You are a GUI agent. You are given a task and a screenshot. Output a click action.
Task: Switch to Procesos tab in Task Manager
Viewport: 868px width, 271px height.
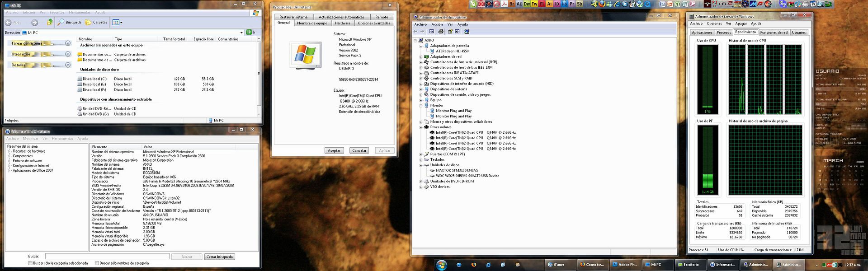(x=723, y=33)
